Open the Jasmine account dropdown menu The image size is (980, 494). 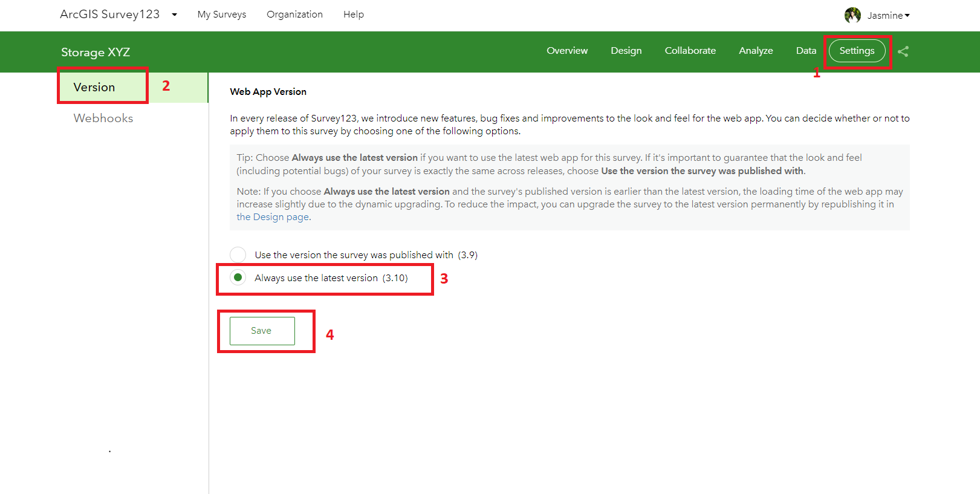click(x=889, y=15)
